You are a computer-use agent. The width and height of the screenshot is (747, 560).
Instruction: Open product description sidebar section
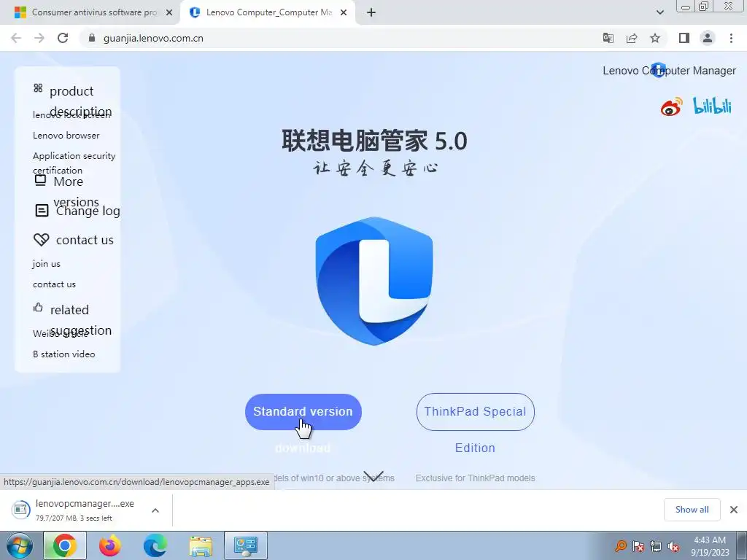80,101
